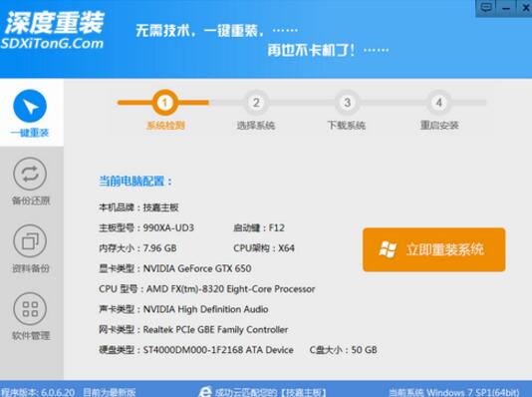
Task: Select step 4 circle 重启安装
Action: click(438, 102)
